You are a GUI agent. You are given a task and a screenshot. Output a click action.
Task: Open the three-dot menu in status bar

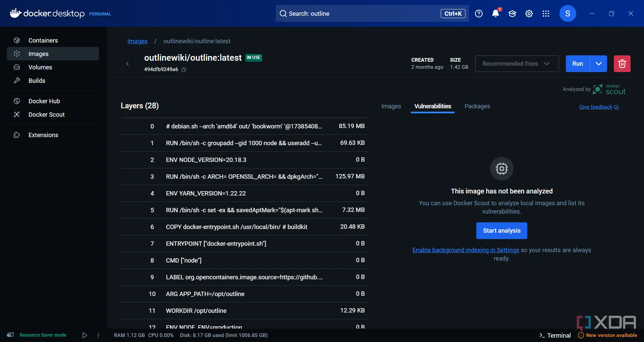click(98, 335)
